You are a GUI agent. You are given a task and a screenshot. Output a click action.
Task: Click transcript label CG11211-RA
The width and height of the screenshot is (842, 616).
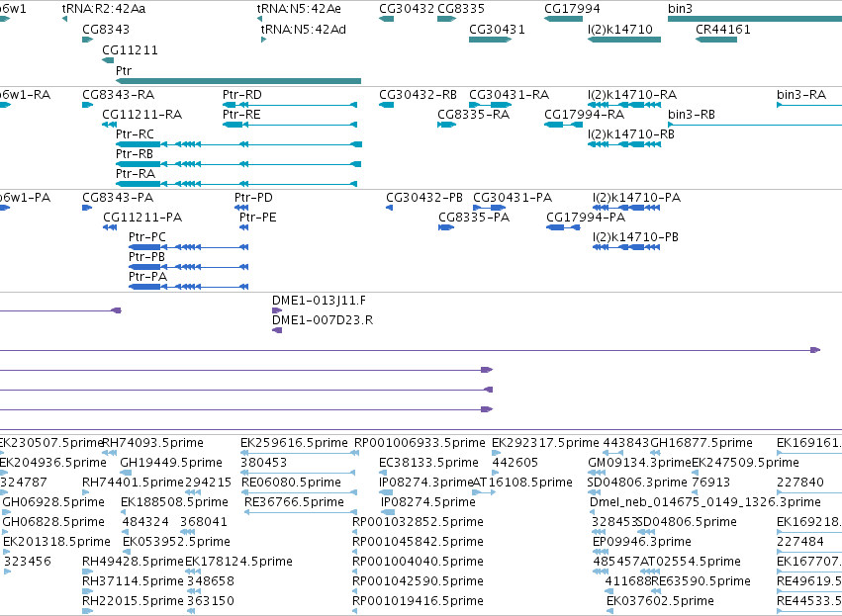pos(141,115)
